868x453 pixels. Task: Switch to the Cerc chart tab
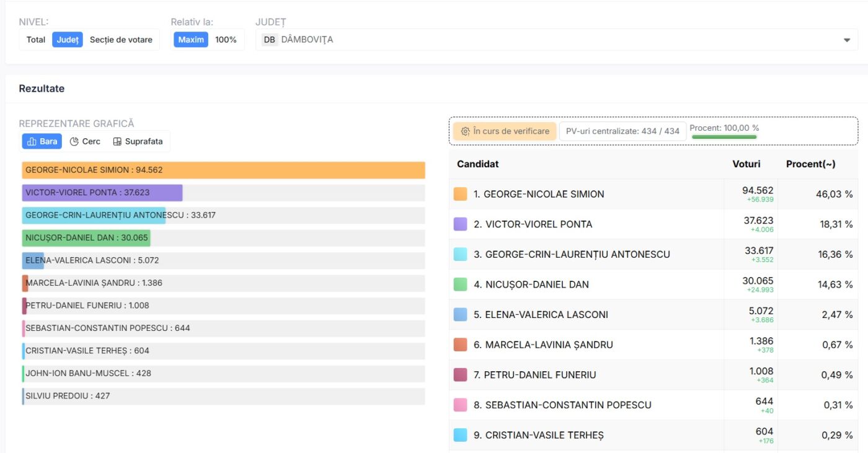(85, 141)
